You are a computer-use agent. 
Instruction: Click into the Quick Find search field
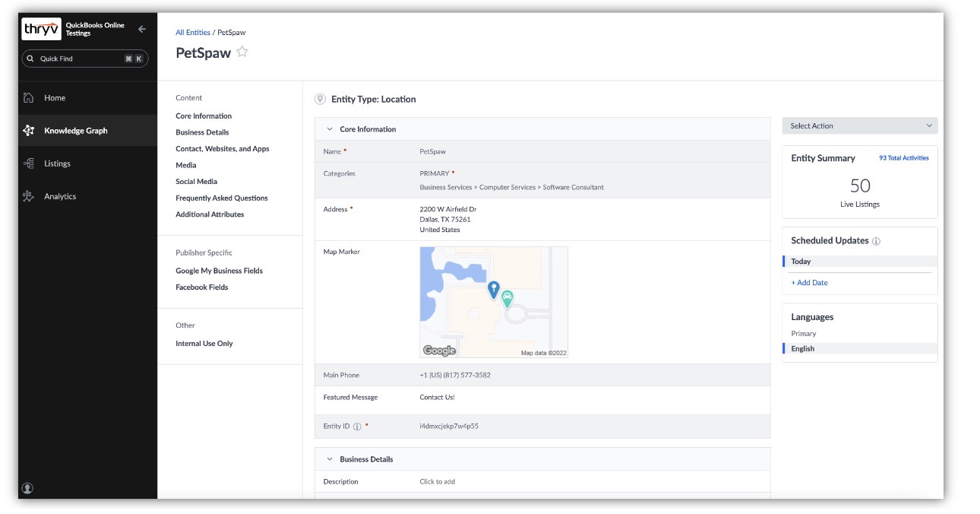tap(84, 59)
